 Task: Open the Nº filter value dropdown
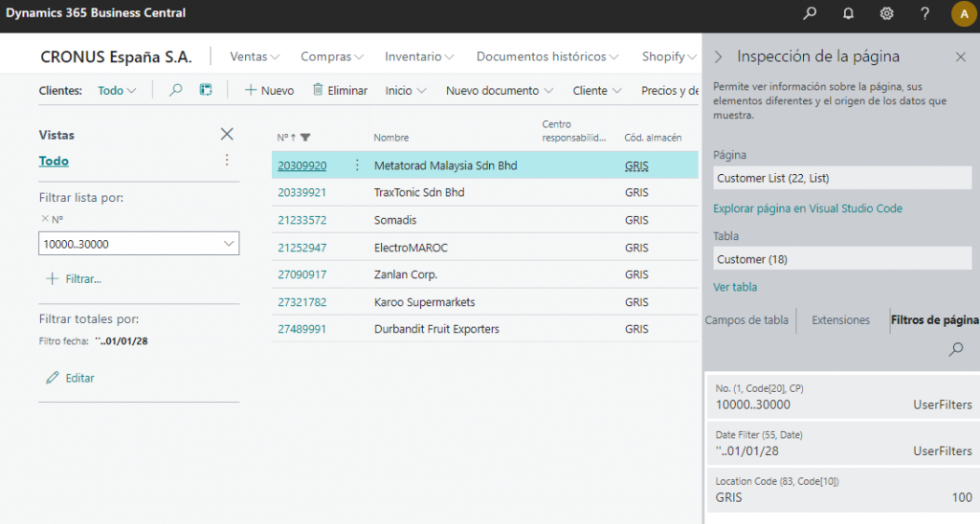(228, 245)
